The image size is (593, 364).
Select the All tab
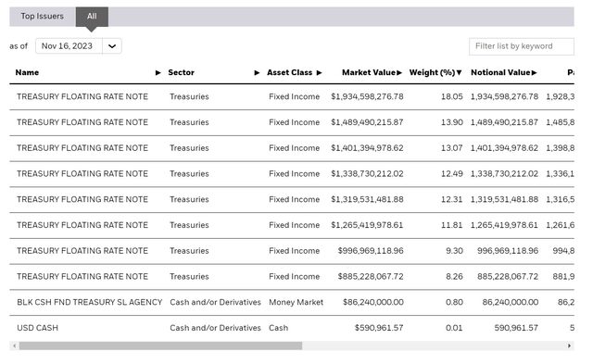[x=92, y=17]
